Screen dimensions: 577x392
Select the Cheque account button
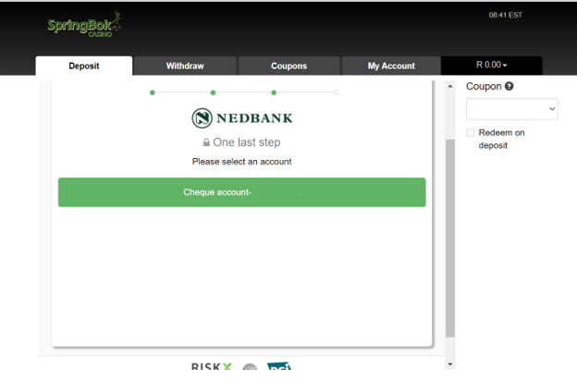pos(241,192)
